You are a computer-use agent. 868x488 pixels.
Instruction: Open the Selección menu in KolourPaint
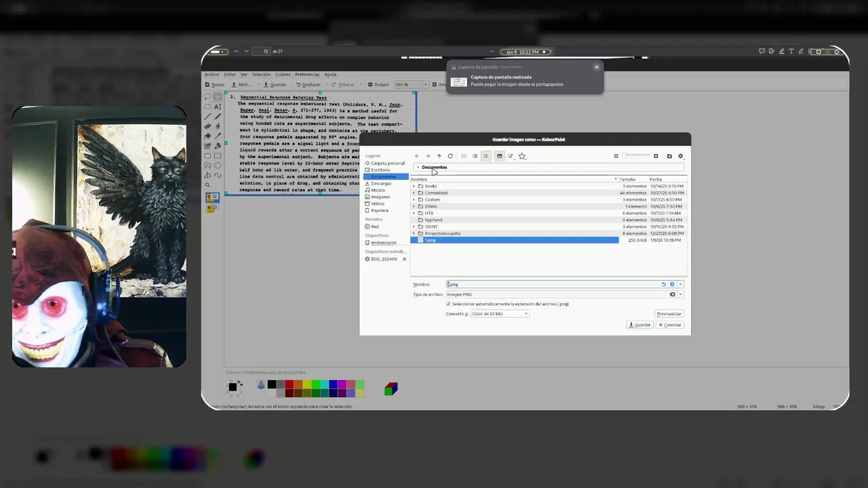(261, 75)
